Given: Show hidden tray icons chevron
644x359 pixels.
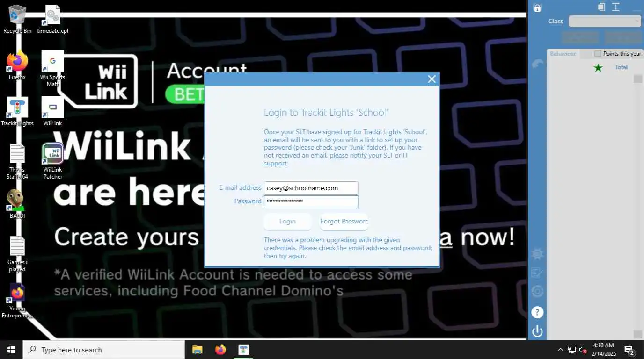Looking at the screenshot, I should coord(560,350).
